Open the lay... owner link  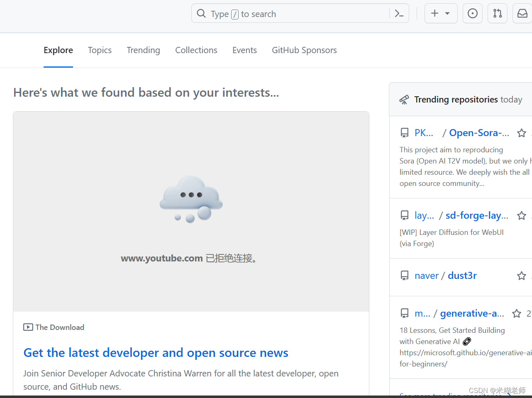424,215
